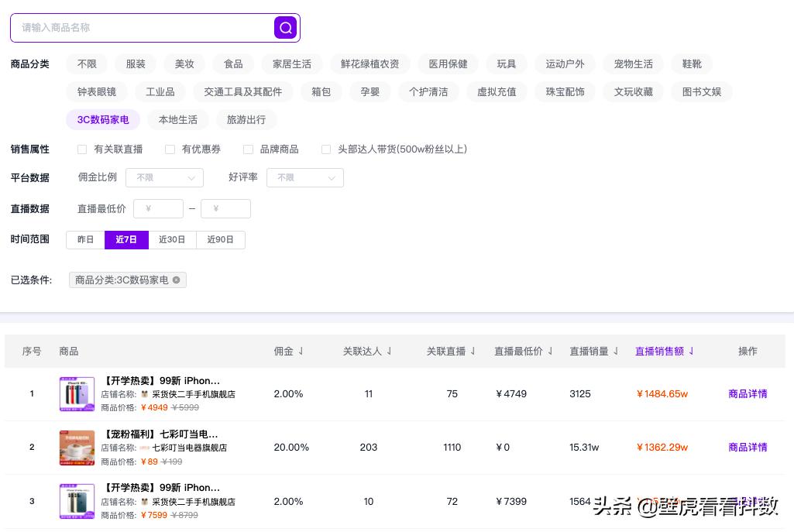794x532 pixels.
Task: Open the 佣金比例 dropdown
Action: point(164,177)
